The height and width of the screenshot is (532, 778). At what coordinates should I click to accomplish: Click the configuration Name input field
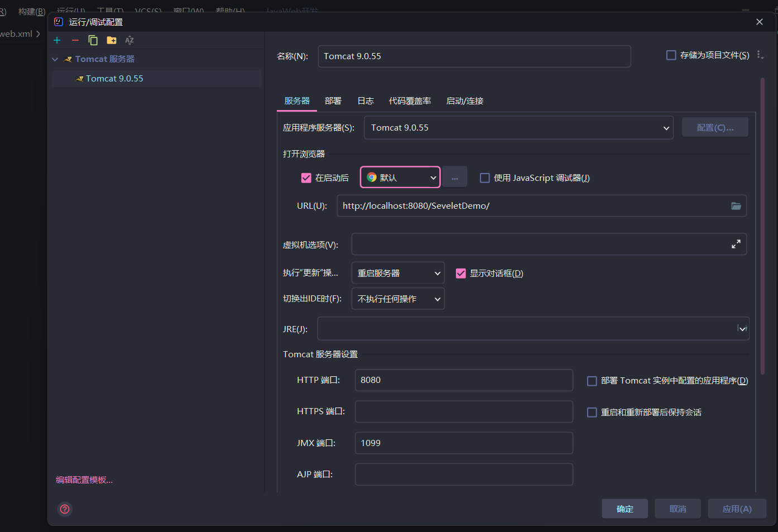[x=474, y=56]
